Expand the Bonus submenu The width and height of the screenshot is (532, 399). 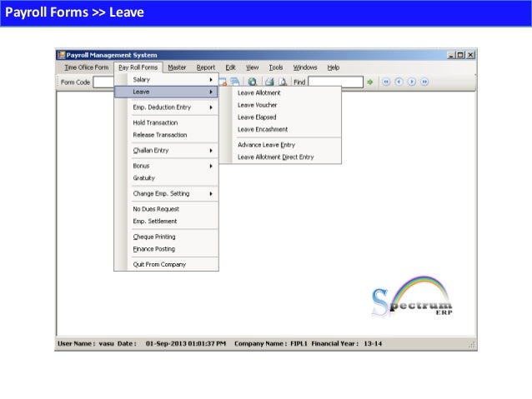click(166, 166)
